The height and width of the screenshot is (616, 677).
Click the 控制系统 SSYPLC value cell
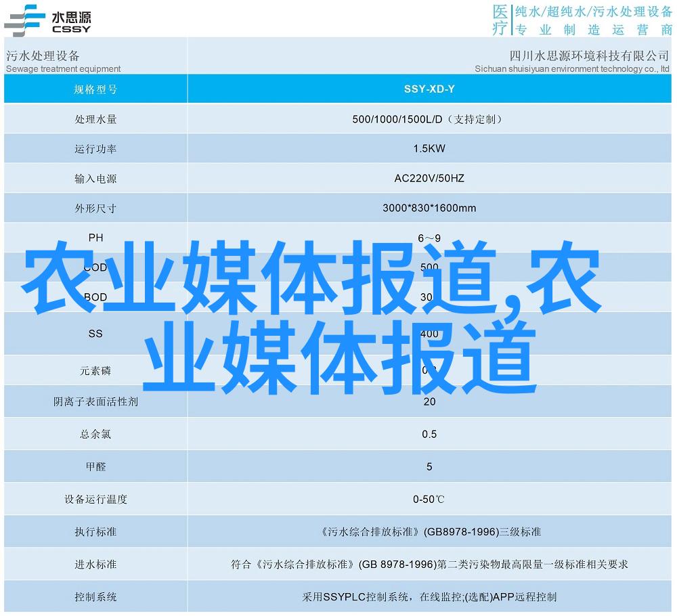coord(429,596)
